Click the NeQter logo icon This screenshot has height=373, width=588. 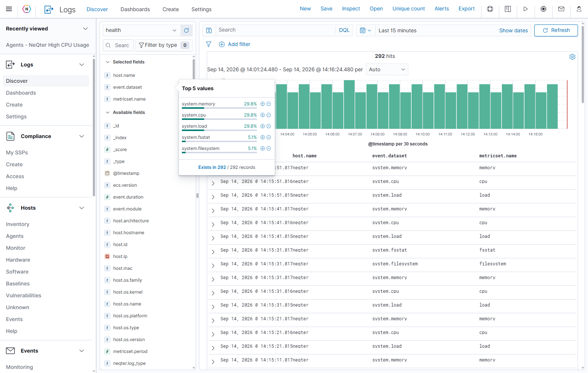(27, 9)
